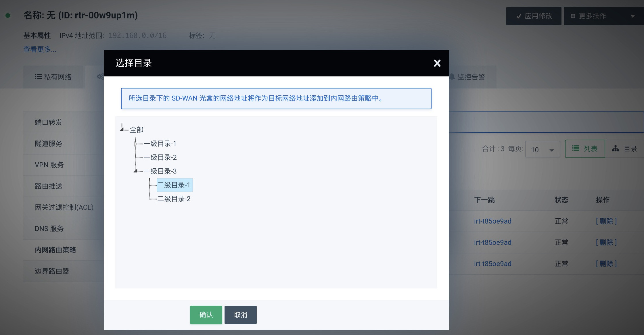Select 一级目录-2 directory
The image size is (644, 335).
click(160, 157)
